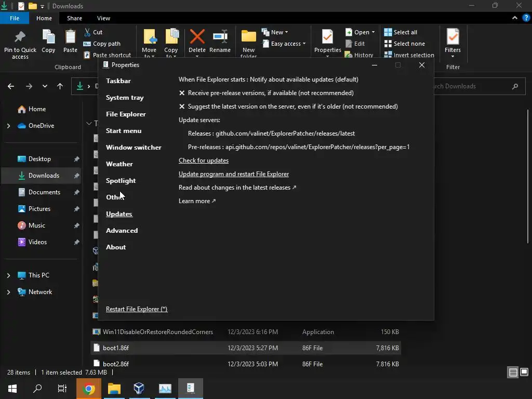Go up one folder level arrow
The image size is (532, 399).
coord(60,87)
